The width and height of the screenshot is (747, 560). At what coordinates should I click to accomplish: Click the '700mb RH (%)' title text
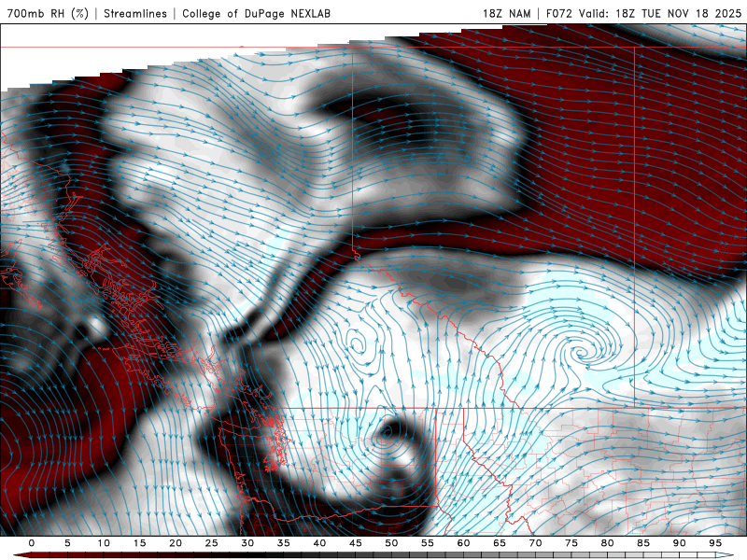(48, 13)
